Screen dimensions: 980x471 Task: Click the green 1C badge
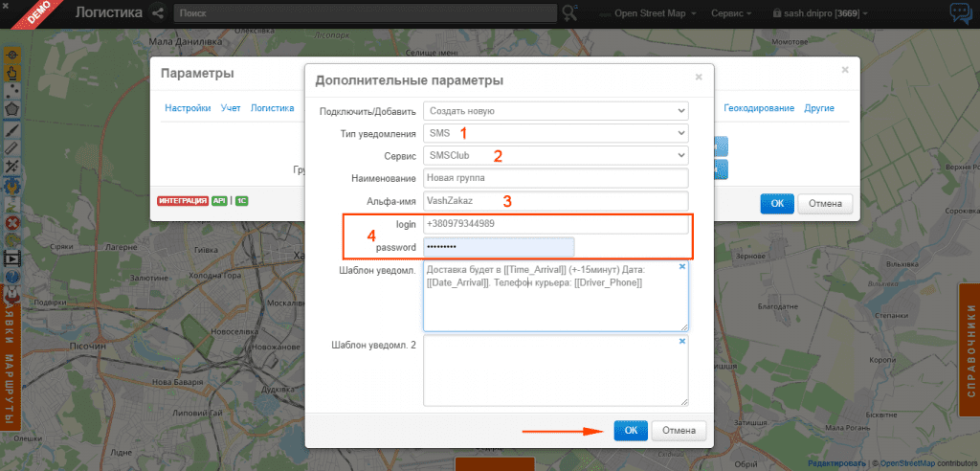[242, 201]
